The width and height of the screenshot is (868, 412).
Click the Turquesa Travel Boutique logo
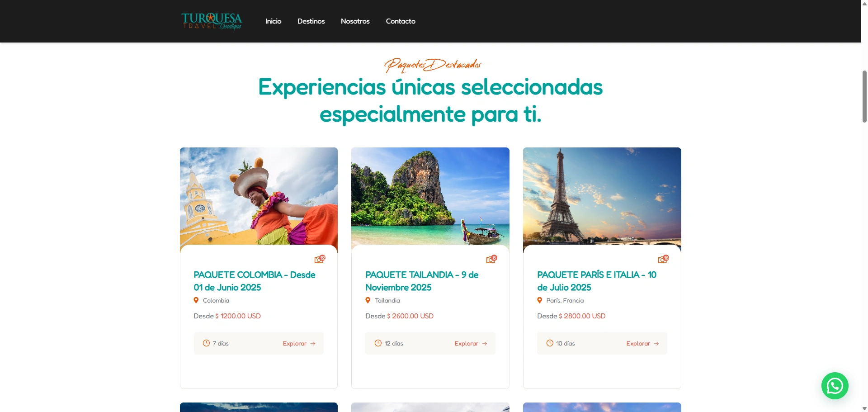pyautogui.click(x=212, y=21)
